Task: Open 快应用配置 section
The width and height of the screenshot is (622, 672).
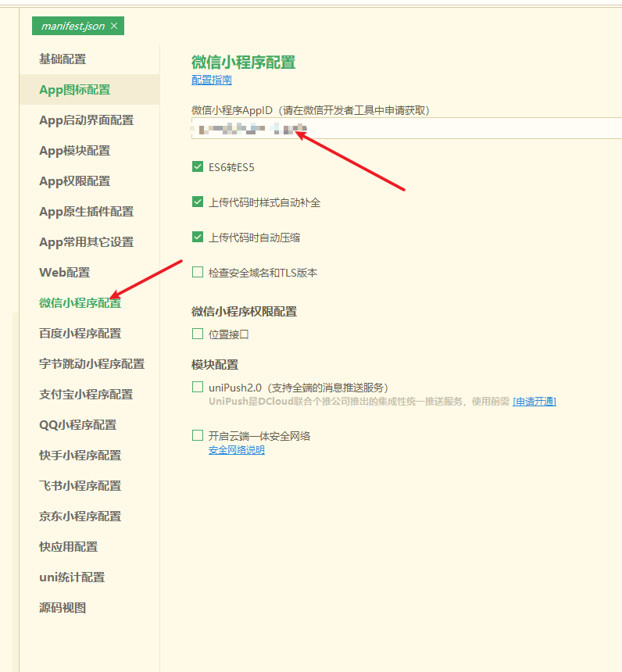Action: coord(69,546)
